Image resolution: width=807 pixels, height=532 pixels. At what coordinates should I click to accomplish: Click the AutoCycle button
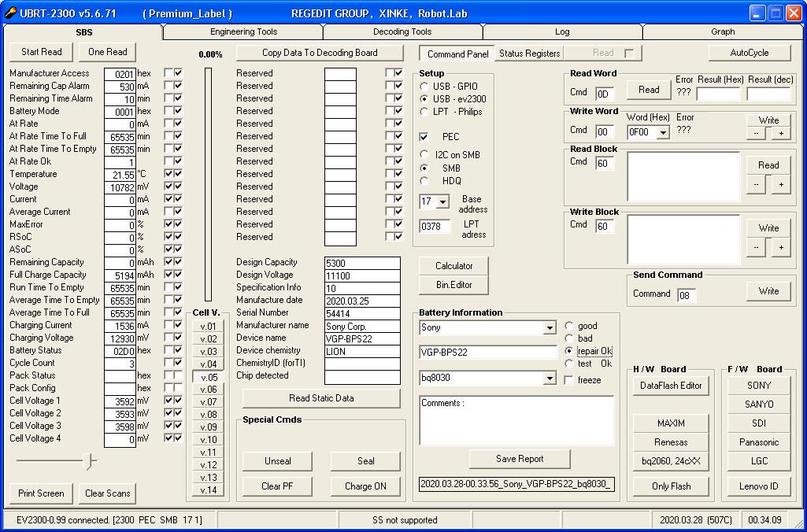click(750, 53)
